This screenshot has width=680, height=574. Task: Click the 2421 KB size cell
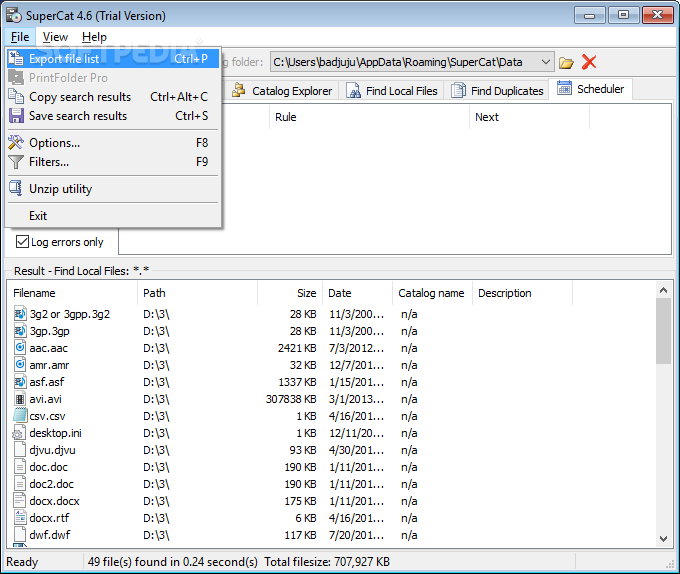tap(297, 348)
